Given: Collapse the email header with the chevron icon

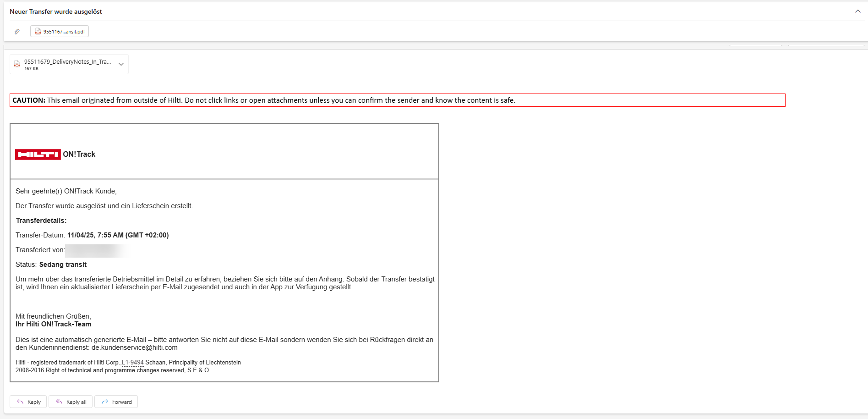Looking at the screenshot, I should (857, 11).
